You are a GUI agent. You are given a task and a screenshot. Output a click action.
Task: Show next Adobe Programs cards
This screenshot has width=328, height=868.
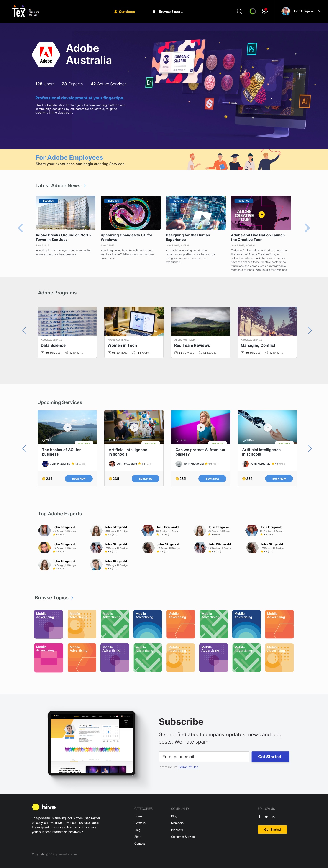click(310, 330)
